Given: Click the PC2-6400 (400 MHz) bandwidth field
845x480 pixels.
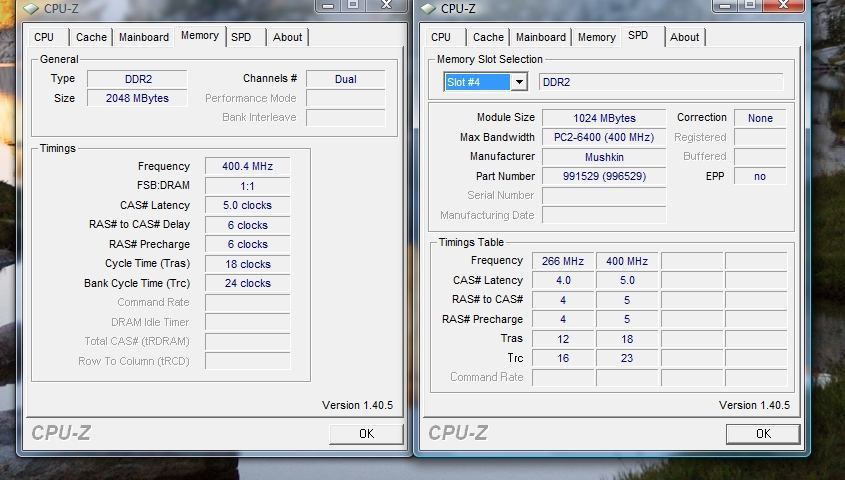Looking at the screenshot, I should coord(604,137).
